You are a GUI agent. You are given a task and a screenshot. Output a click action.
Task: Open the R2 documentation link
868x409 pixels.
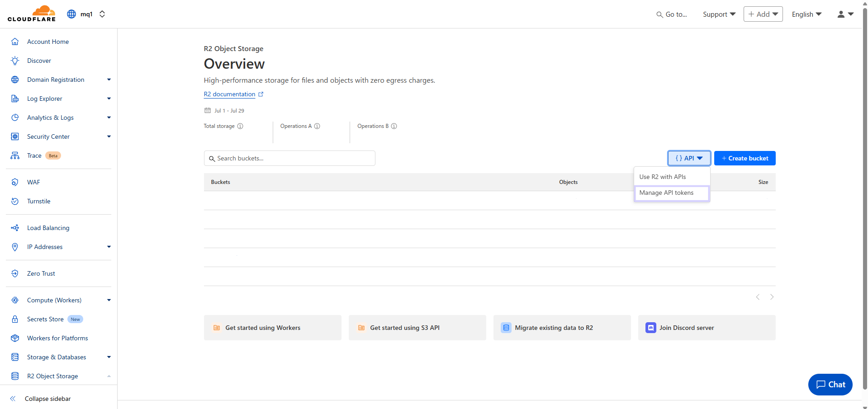point(233,94)
